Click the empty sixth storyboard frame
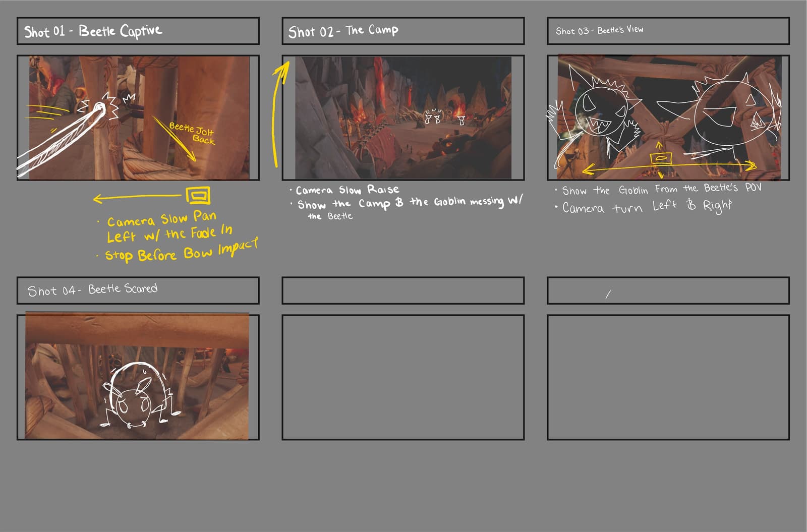This screenshot has height=532, width=807. coord(668,377)
